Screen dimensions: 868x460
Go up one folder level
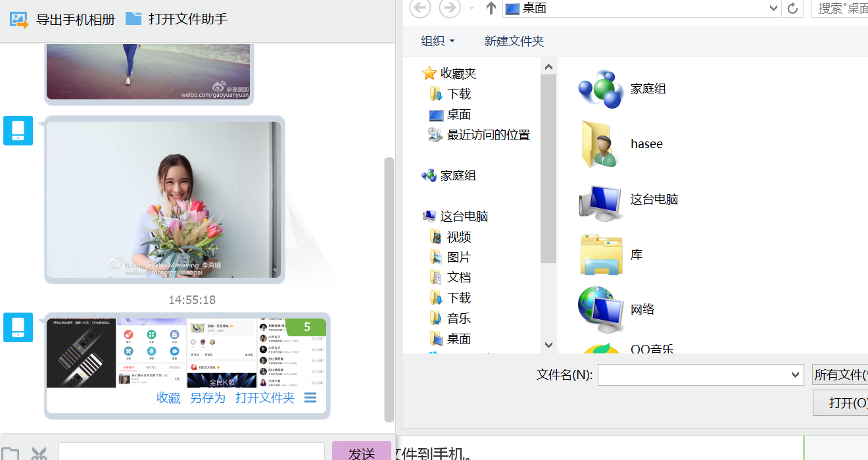click(x=491, y=9)
